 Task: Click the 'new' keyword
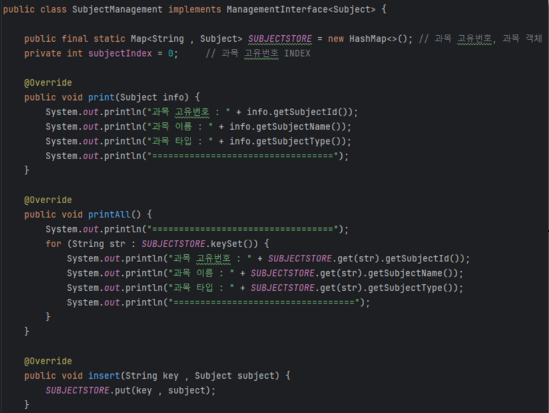[x=336, y=39]
